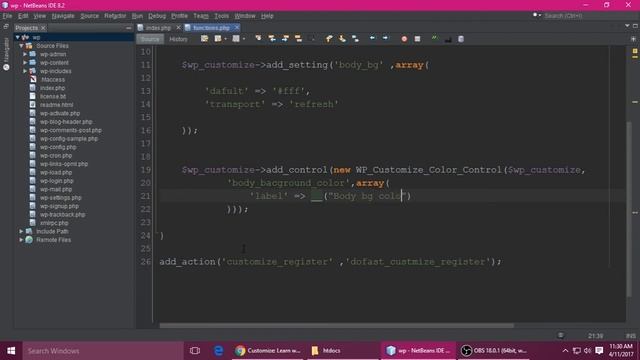Maximize the editor window group icon
This screenshot has height=360, width=640.
point(636,26)
